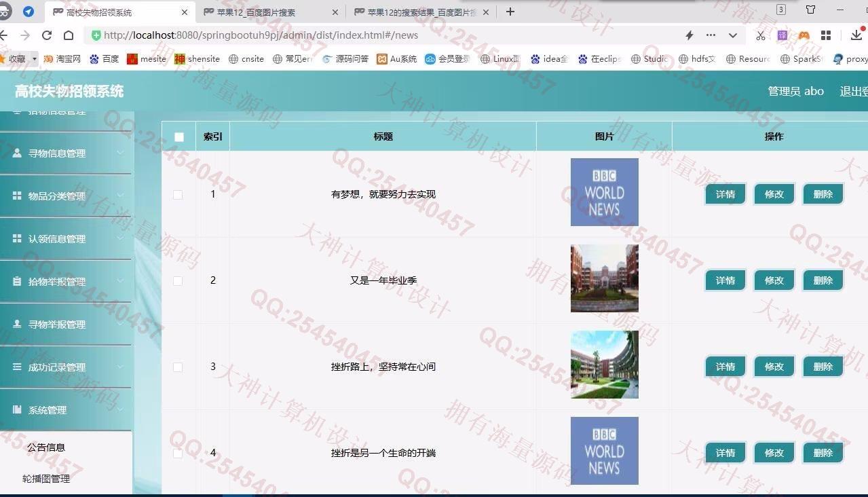Reload the current page
The height and width of the screenshot is (497, 868).
pos(47,35)
